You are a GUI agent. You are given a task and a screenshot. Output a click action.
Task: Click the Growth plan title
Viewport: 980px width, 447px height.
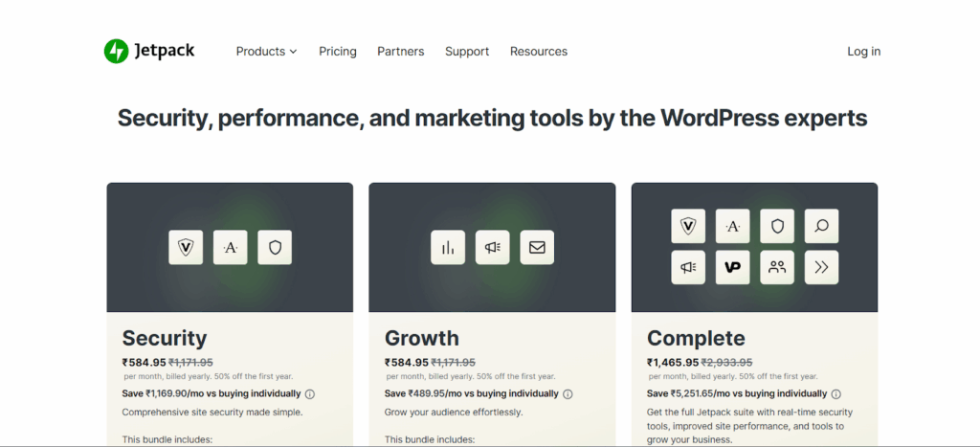tap(422, 338)
